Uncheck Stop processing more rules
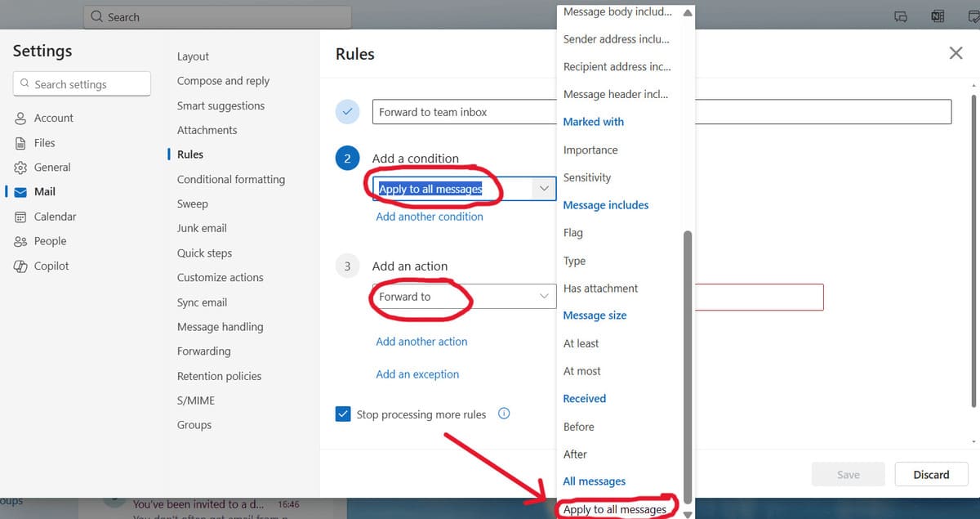Viewport: 980px width, 519px height. tap(343, 414)
